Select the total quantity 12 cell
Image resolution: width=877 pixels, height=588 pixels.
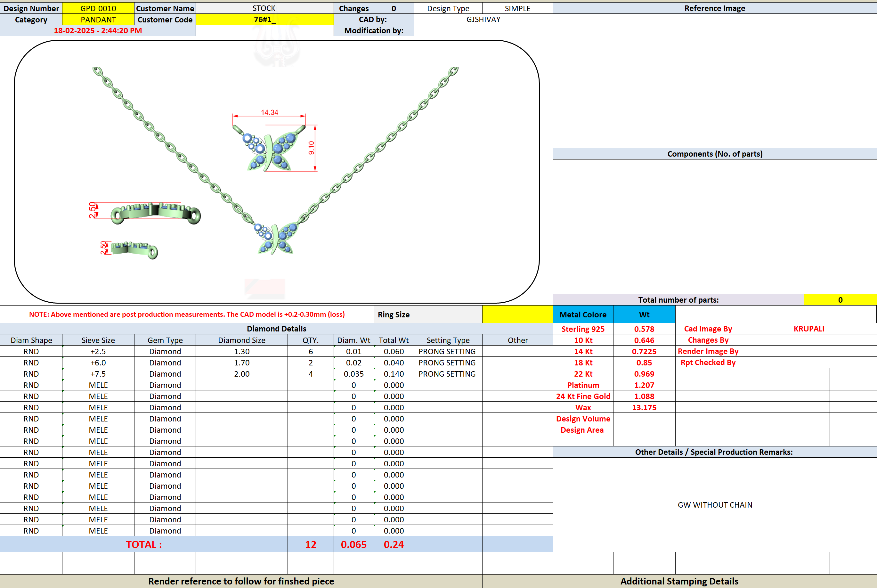[311, 544]
